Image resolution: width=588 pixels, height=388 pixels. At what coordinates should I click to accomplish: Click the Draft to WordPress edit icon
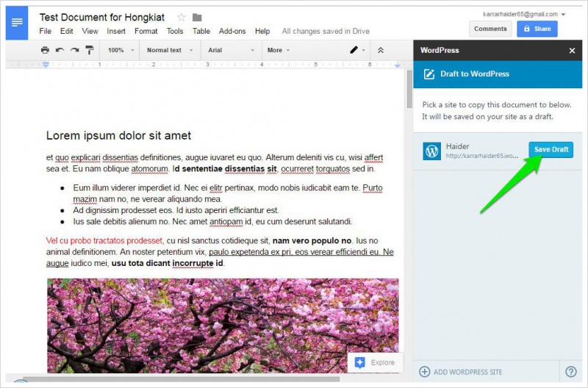click(x=429, y=73)
